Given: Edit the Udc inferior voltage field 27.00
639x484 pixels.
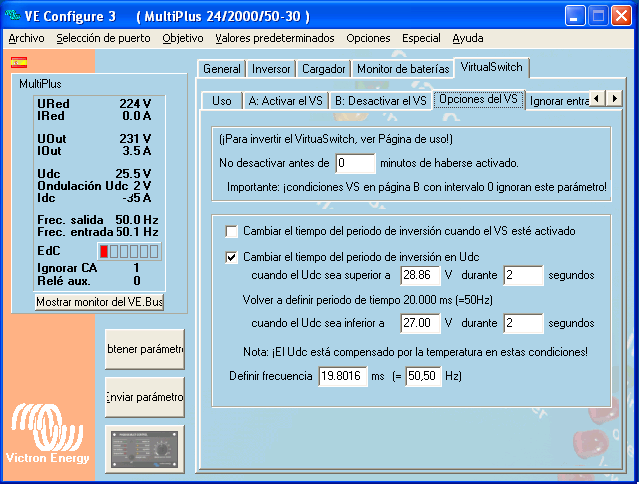Looking at the screenshot, I should (x=420, y=323).
